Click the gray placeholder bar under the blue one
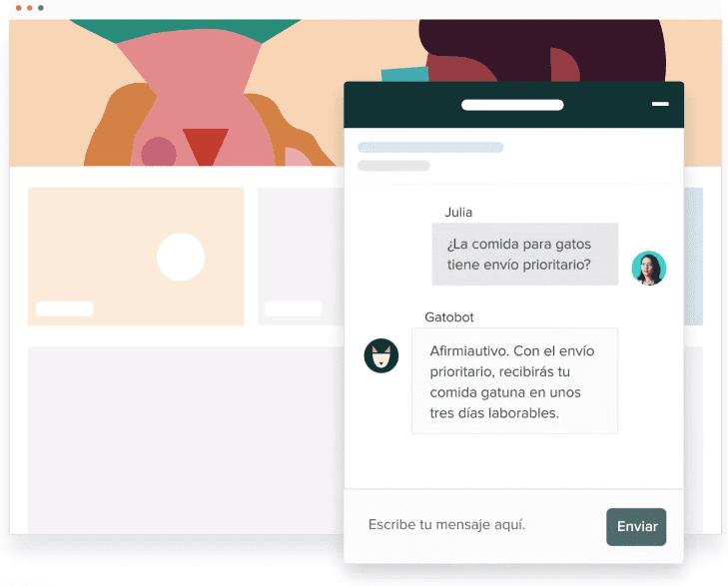728x586 pixels. (393, 166)
